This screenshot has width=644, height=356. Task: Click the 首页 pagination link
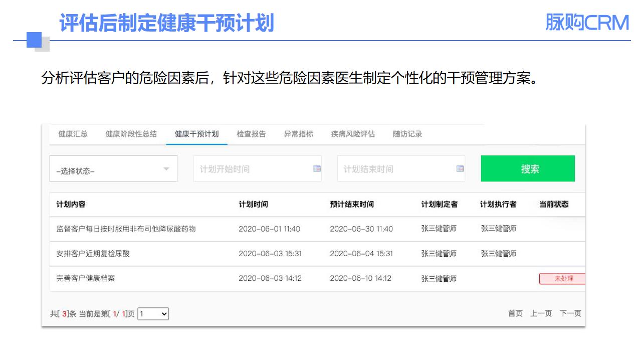pyautogui.click(x=515, y=313)
